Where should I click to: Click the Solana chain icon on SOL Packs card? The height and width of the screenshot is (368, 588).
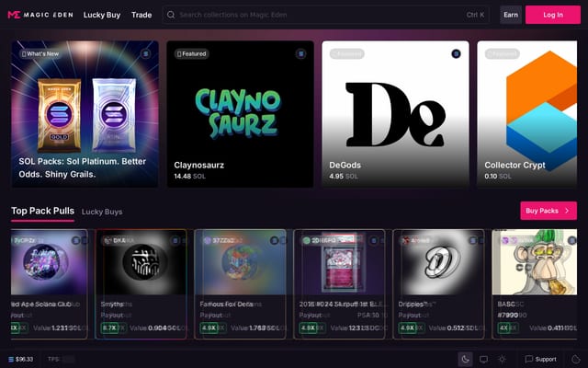pos(145,53)
